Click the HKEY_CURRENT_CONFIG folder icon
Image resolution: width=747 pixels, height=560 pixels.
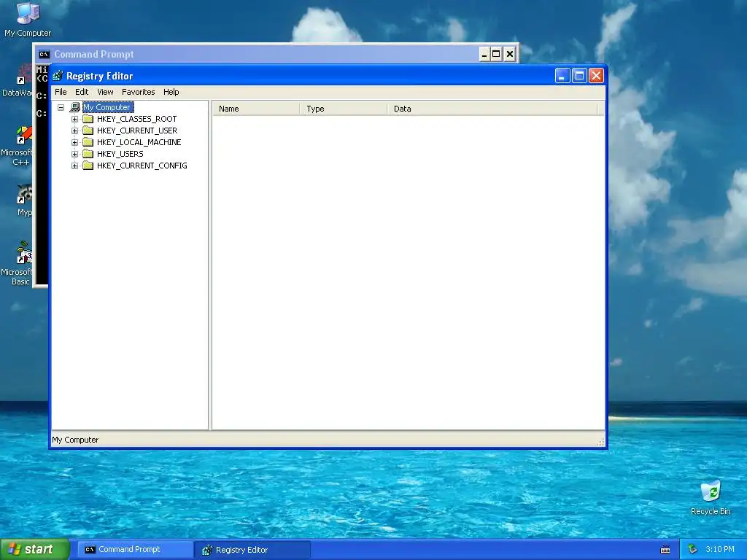[88, 166]
